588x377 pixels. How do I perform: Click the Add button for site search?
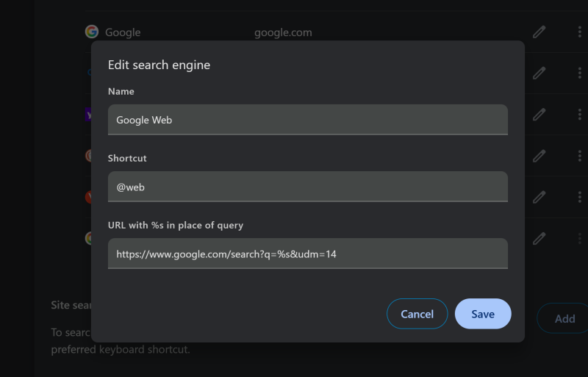(564, 318)
